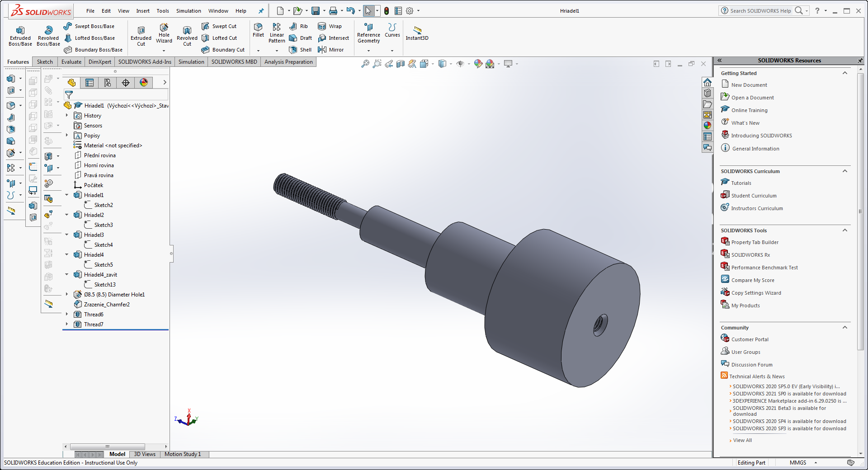The image size is (868, 470).
Task: Collapse the Hriadel4_zavit feature node
Action: coord(67,275)
